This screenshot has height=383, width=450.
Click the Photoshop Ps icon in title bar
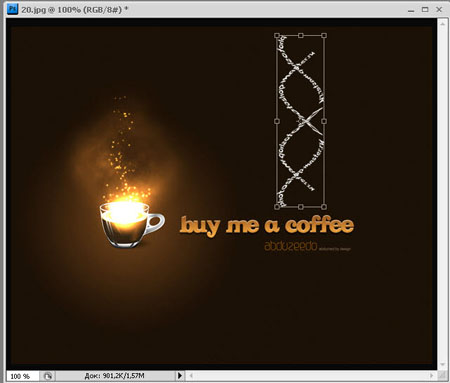coord(12,8)
